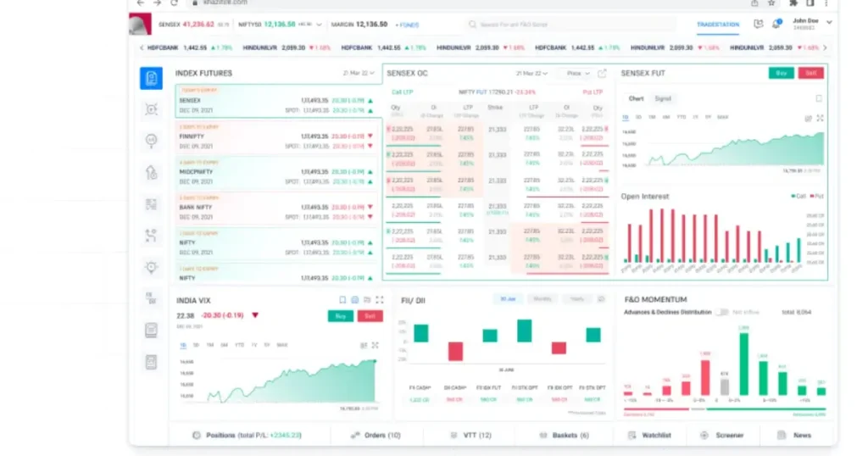The width and height of the screenshot is (868, 456).
Task: Click the pop-out icon in SENSEX OC panel
Action: coord(602,74)
